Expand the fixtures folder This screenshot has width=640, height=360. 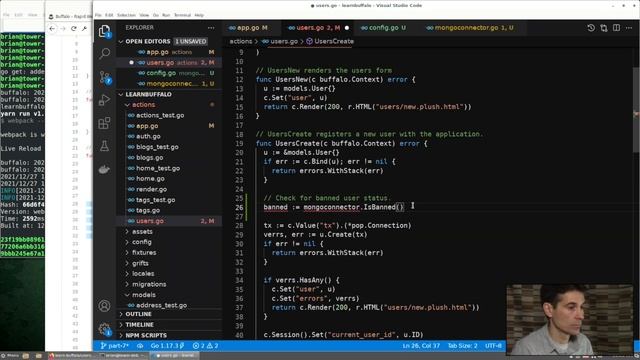point(144,253)
